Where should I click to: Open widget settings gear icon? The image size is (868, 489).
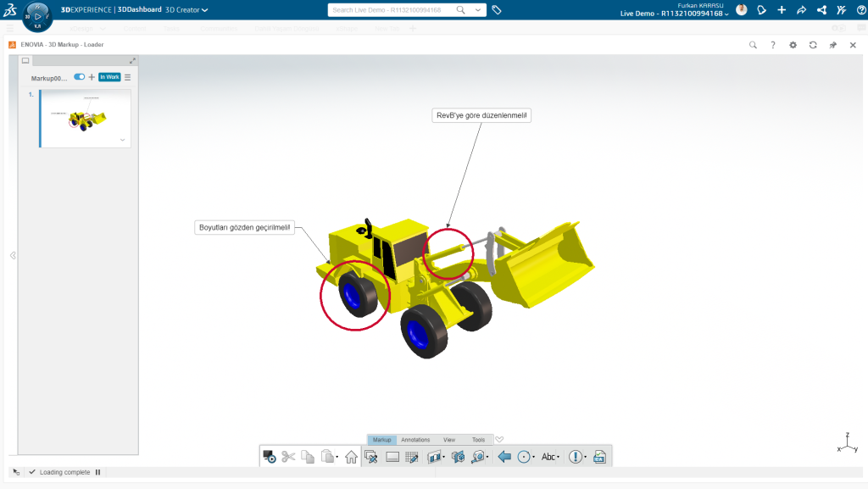(793, 45)
